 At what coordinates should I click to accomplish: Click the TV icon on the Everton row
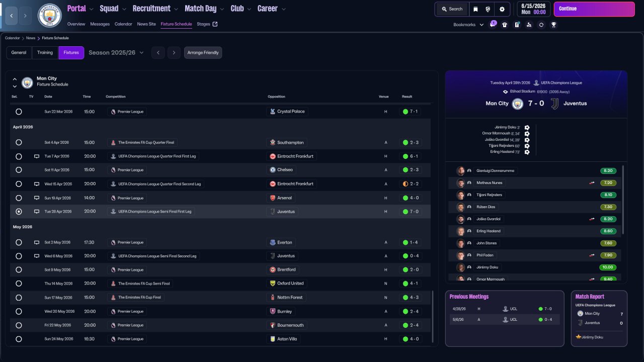tap(36, 242)
